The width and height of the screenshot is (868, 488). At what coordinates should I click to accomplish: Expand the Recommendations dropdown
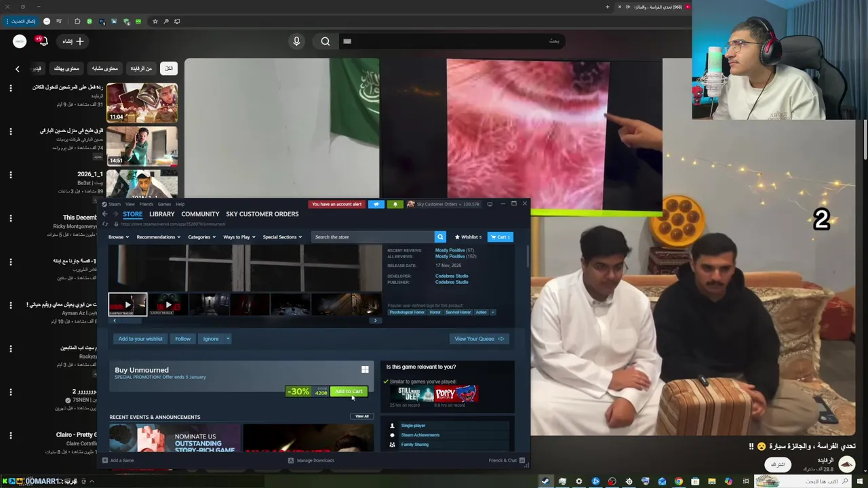click(x=158, y=237)
